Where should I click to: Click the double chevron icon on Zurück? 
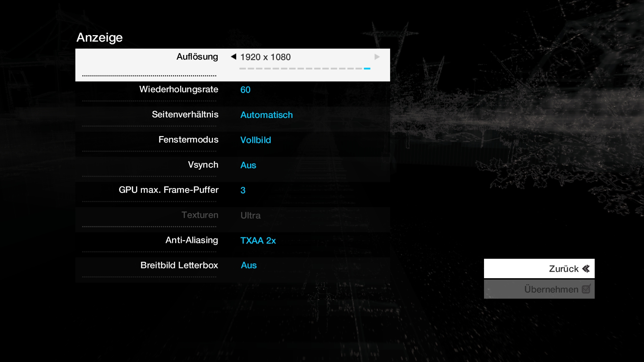point(586,269)
